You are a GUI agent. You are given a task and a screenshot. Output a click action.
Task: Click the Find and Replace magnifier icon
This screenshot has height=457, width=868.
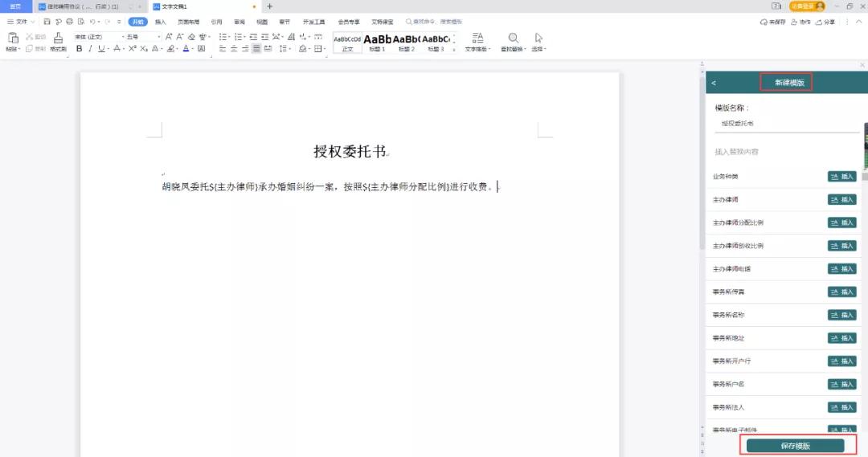tap(513, 38)
